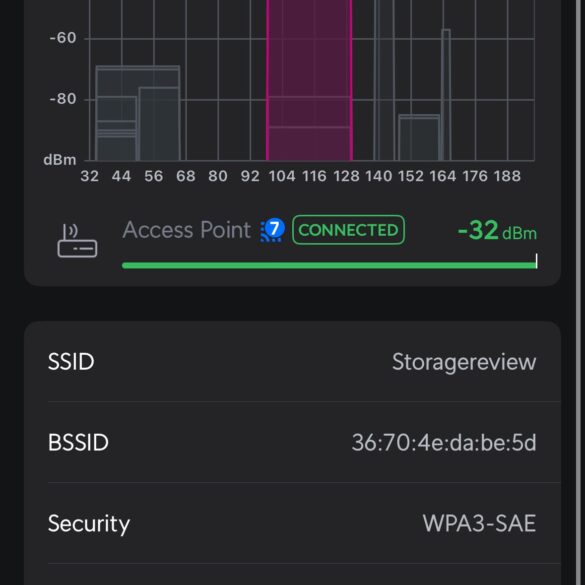Open the SSID Storagereview row
The width and height of the screenshot is (585, 585).
[x=292, y=362]
